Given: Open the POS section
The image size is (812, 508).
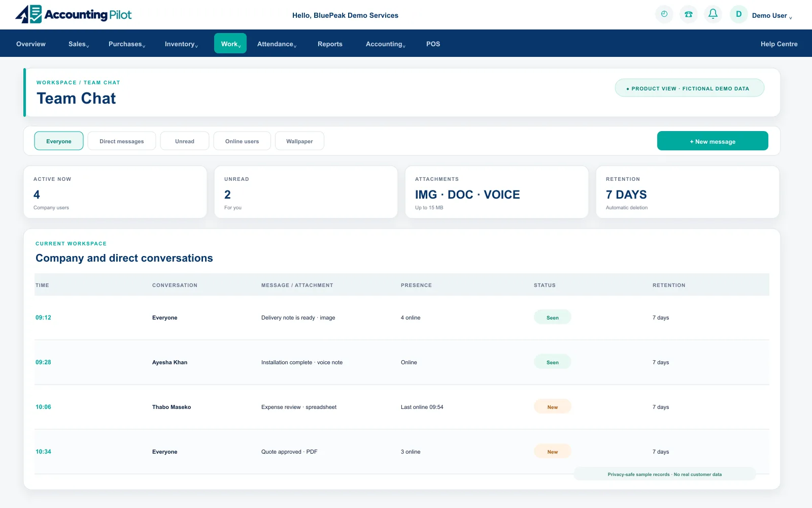Looking at the screenshot, I should (433, 44).
